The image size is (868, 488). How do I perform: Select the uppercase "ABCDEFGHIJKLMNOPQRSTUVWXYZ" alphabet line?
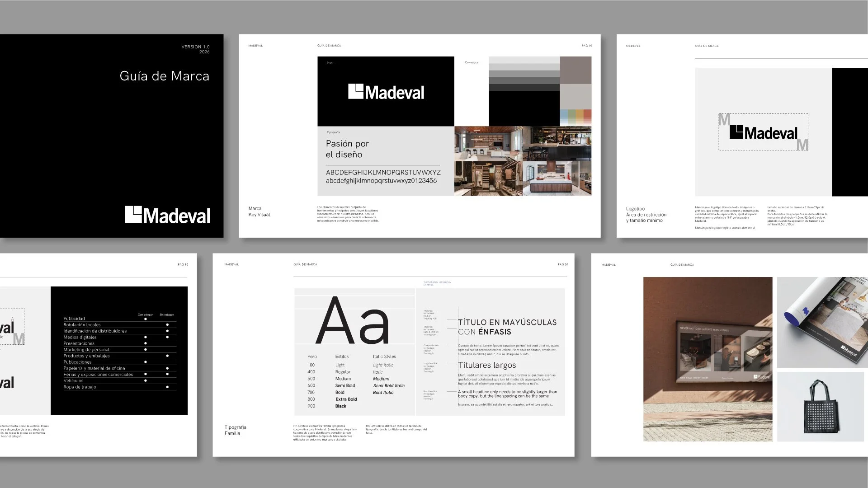click(383, 172)
